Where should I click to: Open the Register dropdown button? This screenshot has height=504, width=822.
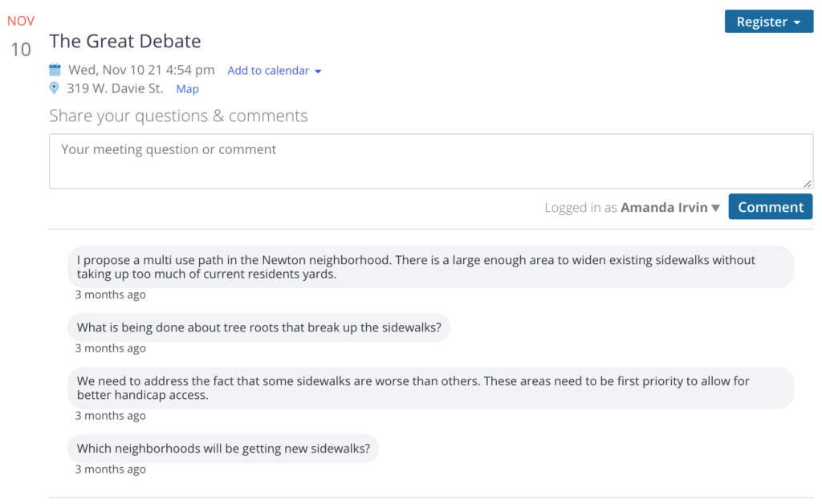click(768, 22)
